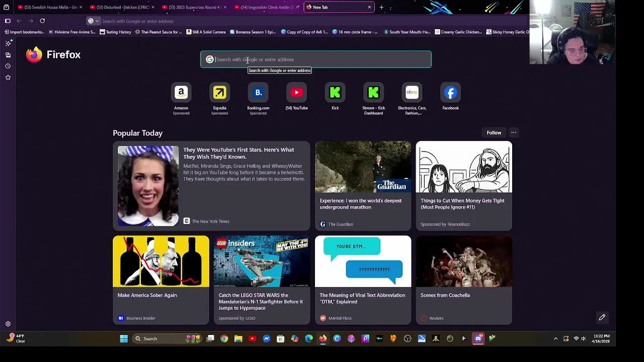The width and height of the screenshot is (644, 362).
Task: Toggle the Firefox sidebar button
Action: click(x=8, y=21)
